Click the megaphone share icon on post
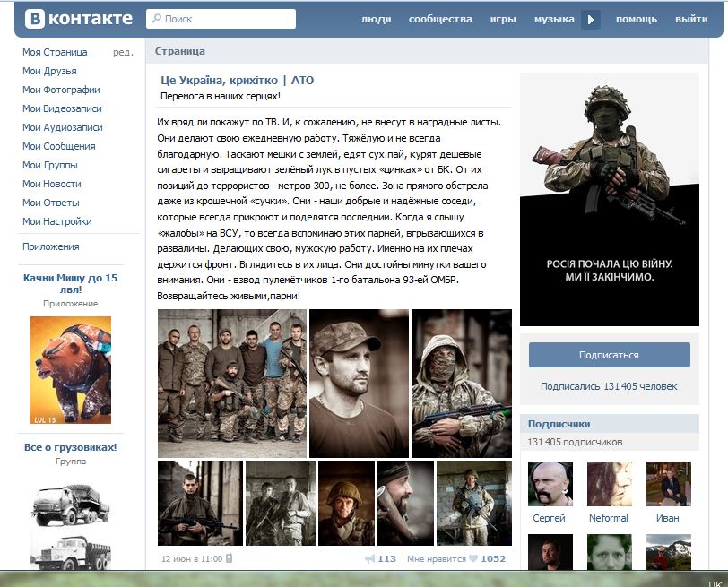This screenshot has width=728, height=587. pos(370,558)
